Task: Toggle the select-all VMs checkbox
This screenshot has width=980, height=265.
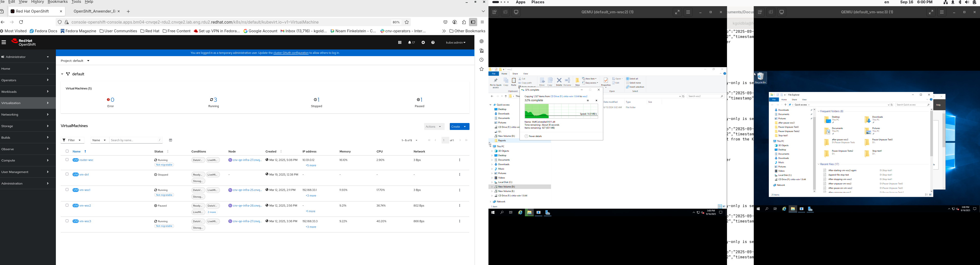Action: point(67,151)
